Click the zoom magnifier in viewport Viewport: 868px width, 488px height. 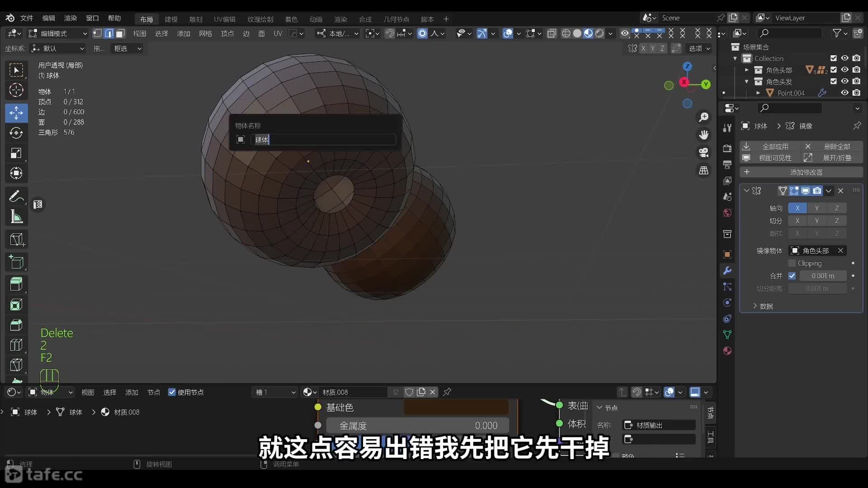(x=703, y=117)
